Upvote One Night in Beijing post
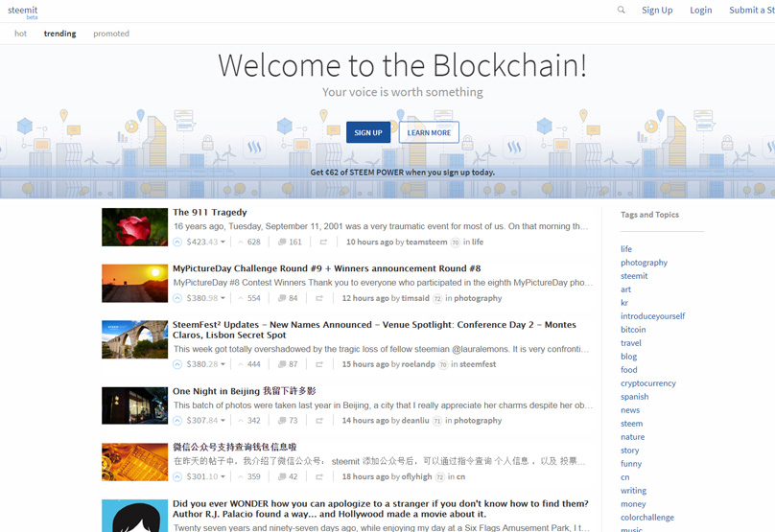 (x=177, y=421)
